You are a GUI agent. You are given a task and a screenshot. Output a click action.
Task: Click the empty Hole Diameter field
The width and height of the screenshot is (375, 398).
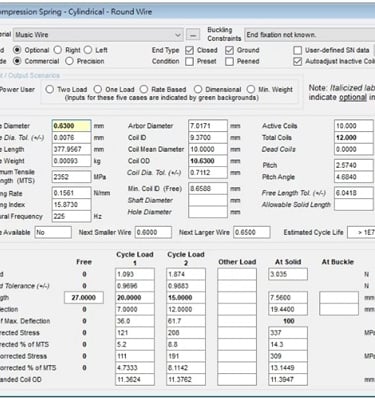pos(208,212)
